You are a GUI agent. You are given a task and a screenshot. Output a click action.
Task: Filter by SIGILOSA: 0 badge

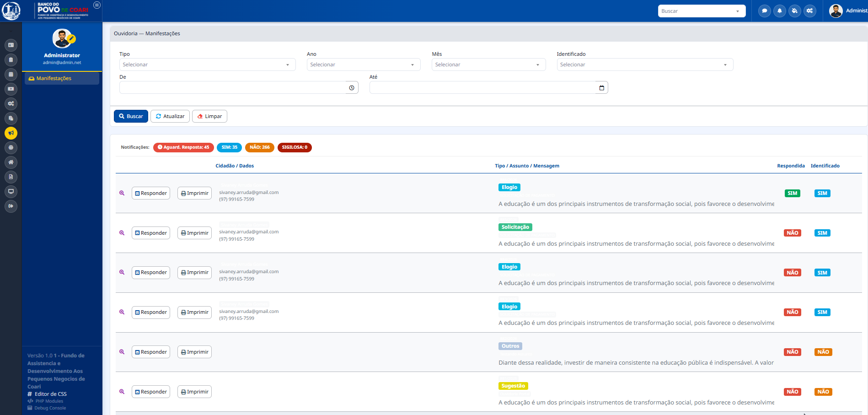tap(295, 147)
